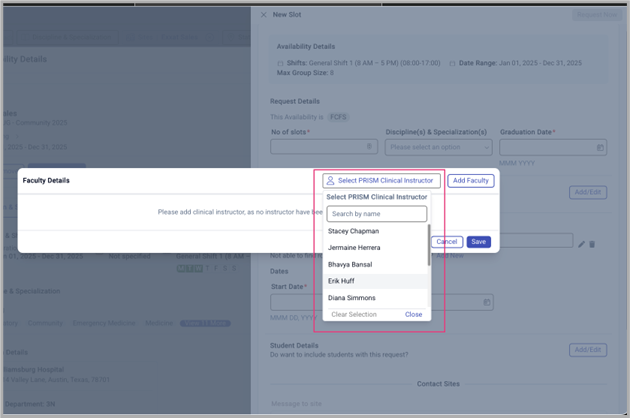
Task: Click the Search by name field
Action: pos(376,214)
